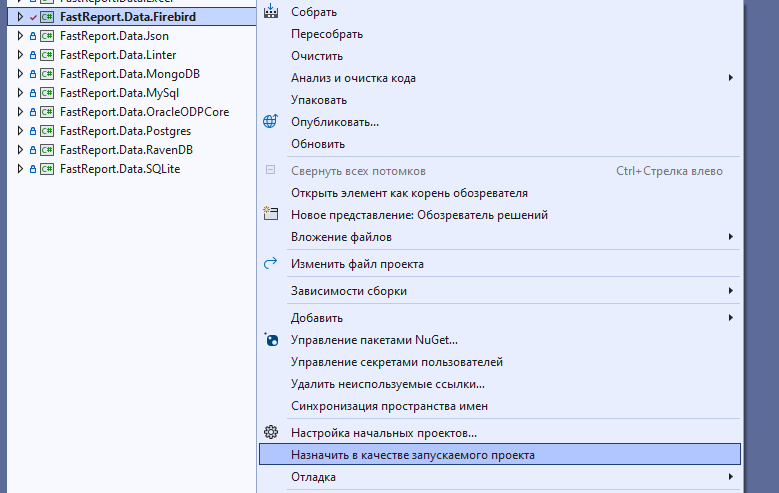
Task: Expand the FastReport.Data.Json project node
Action: pyautogui.click(x=20, y=36)
